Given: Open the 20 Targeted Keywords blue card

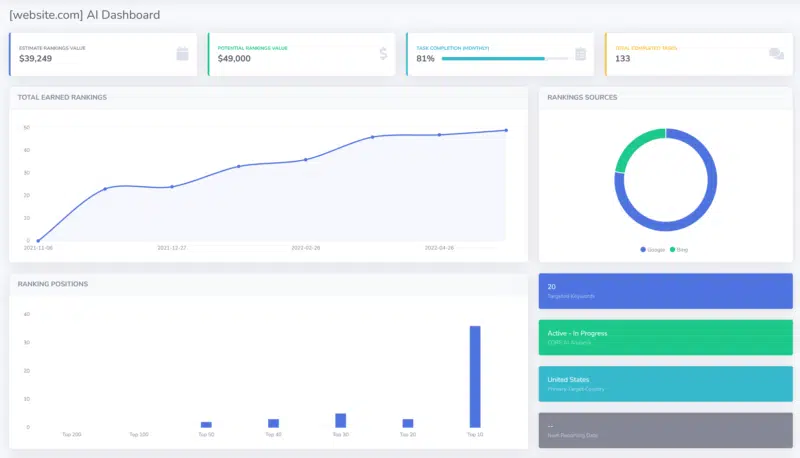Looking at the screenshot, I should tap(665, 291).
